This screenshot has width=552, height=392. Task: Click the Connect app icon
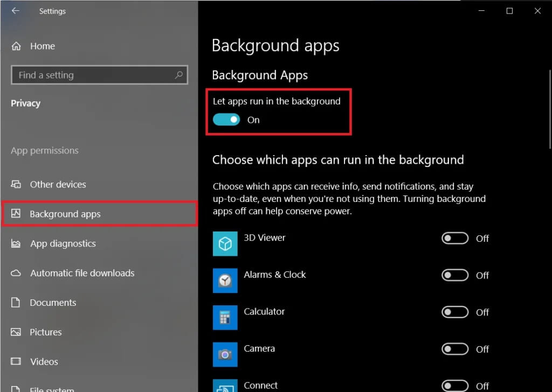[225, 387]
